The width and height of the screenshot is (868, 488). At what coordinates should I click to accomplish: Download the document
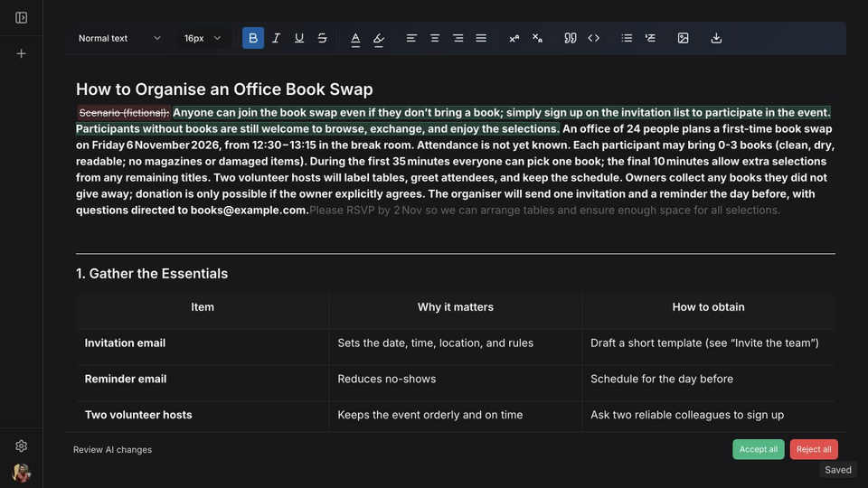tap(716, 38)
